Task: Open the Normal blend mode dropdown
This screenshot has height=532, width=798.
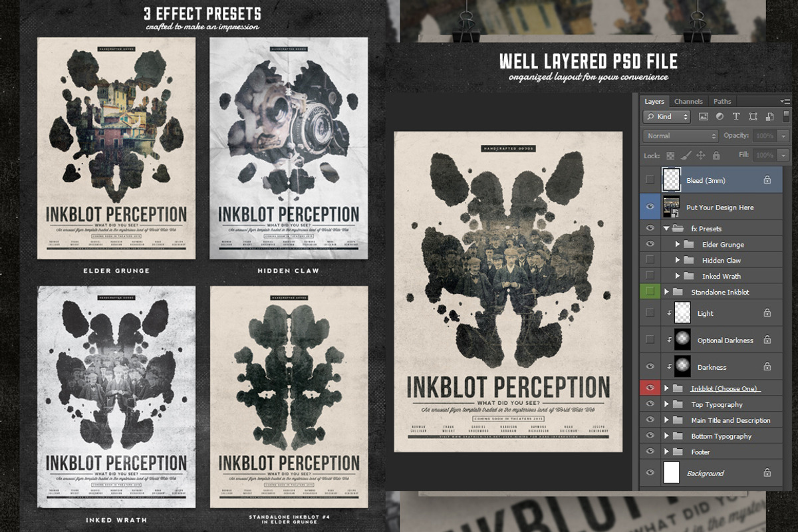Action: [x=680, y=136]
